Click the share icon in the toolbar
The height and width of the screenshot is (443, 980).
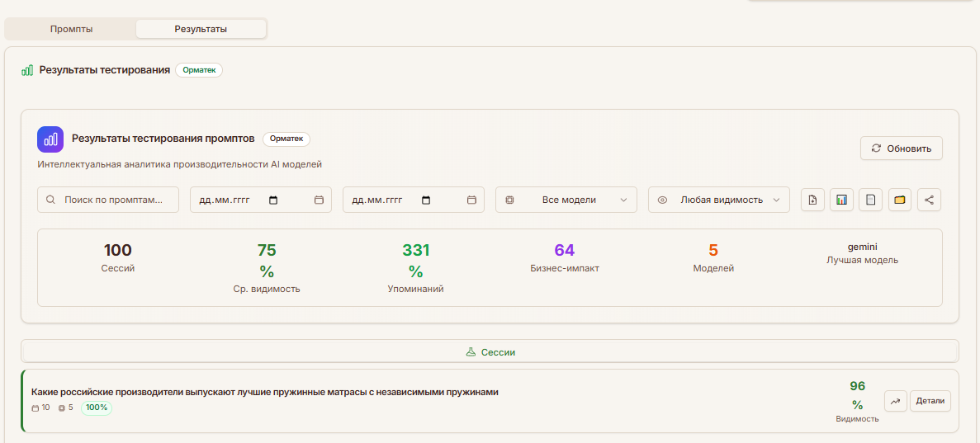tap(929, 200)
